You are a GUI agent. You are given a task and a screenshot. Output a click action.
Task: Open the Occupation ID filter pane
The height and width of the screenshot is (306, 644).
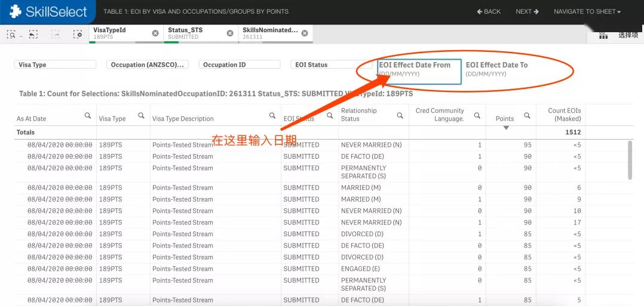click(240, 64)
